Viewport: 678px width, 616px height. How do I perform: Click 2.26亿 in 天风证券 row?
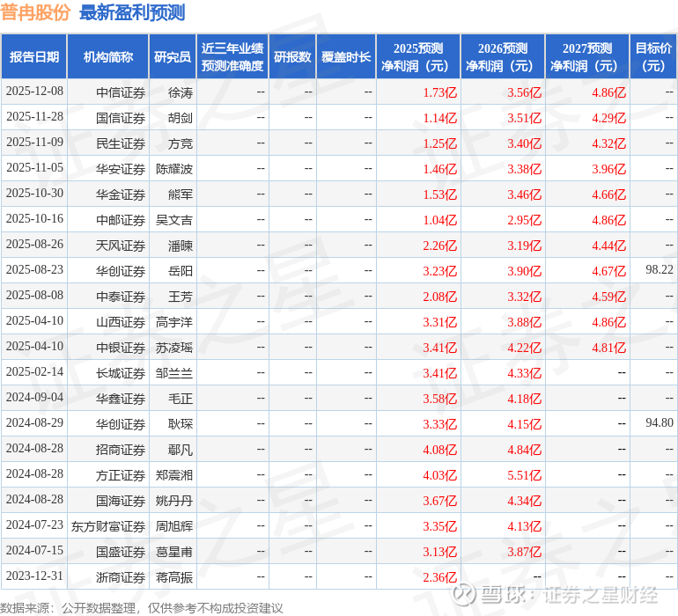pyautogui.click(x=439, y=246)
